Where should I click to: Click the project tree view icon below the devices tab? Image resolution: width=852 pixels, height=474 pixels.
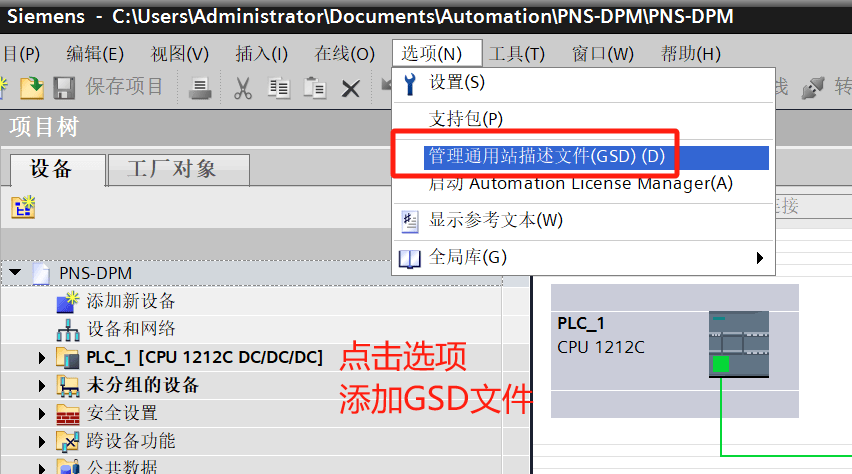(x=23, y=208)
